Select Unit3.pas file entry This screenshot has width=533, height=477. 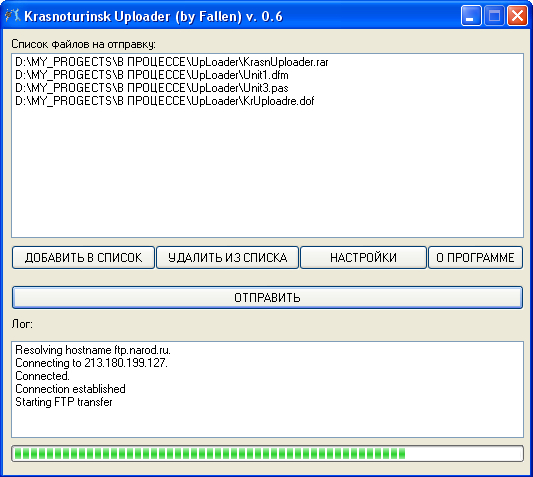pyautogui.click(x=152, y=88)
